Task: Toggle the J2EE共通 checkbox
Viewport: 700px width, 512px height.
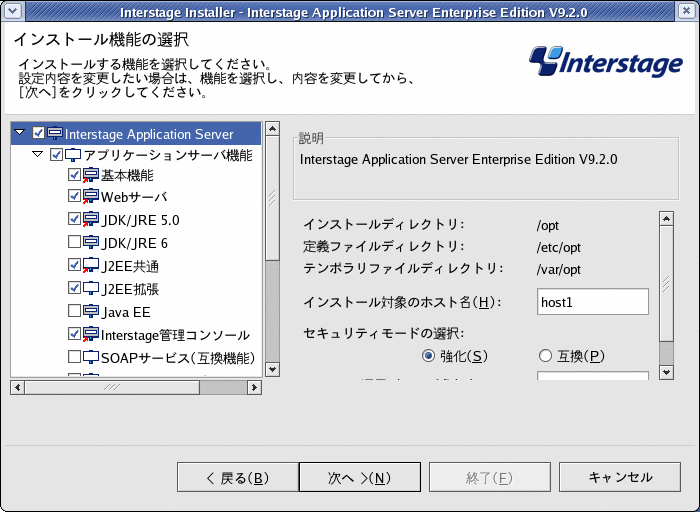Action: point(74,265)
